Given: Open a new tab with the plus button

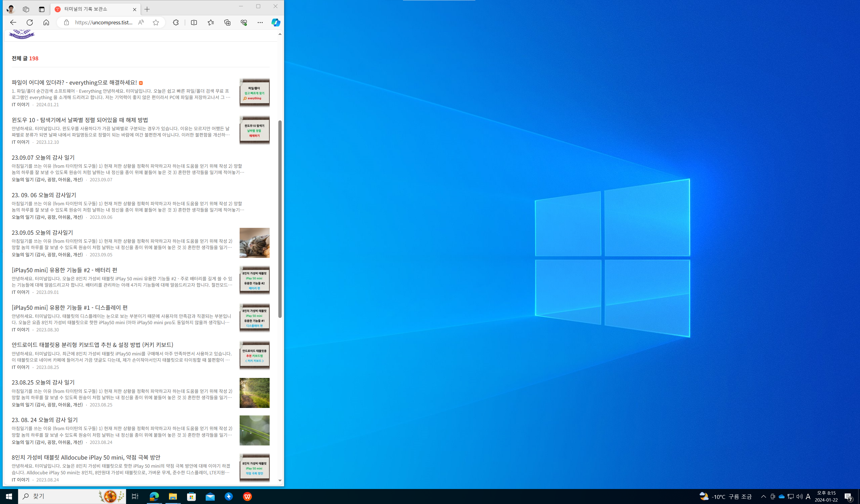Looking at the screenshot, I should coord(147,9).
